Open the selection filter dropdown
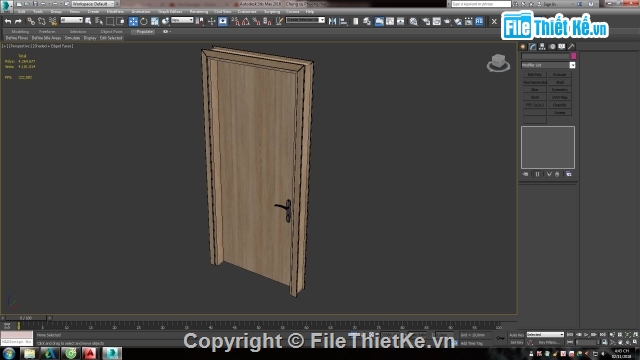Screen dimensions: 640x360 71,20
